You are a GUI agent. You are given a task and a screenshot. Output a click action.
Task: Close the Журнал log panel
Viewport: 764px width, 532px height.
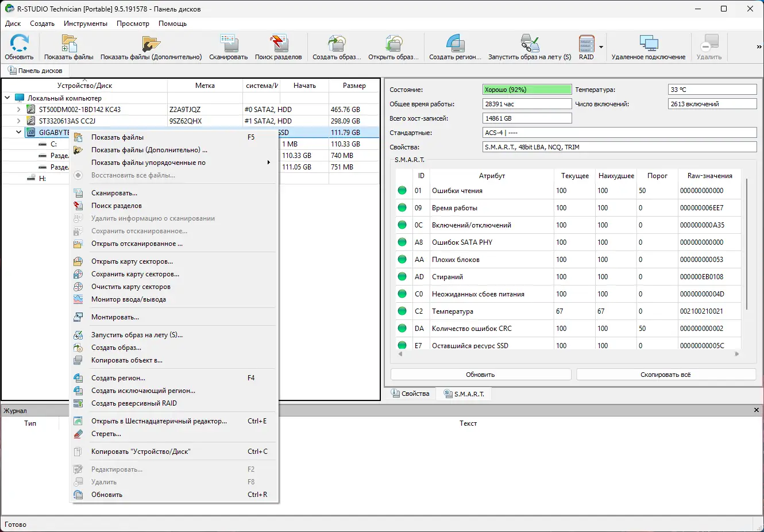[x=756, y=410]
